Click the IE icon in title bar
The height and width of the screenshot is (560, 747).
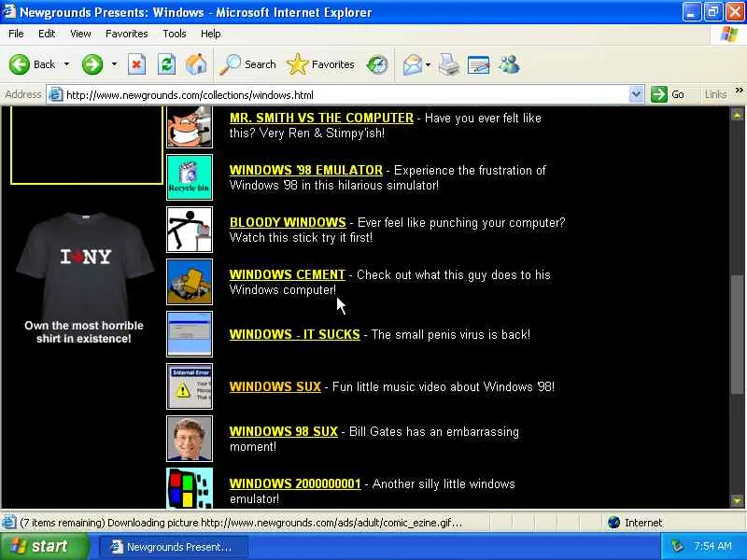(x=8, y=11)
